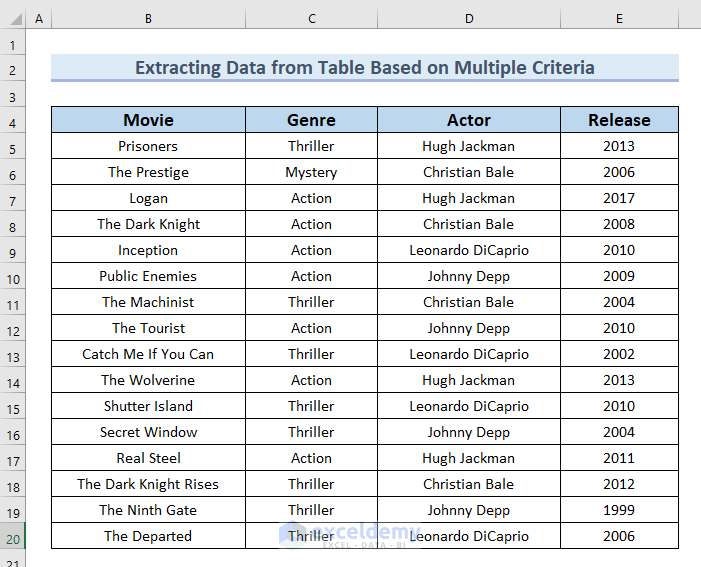Select the Catch Me If You Can cell
This screenshot has width=701, height=567.
[x=148, y=354]
